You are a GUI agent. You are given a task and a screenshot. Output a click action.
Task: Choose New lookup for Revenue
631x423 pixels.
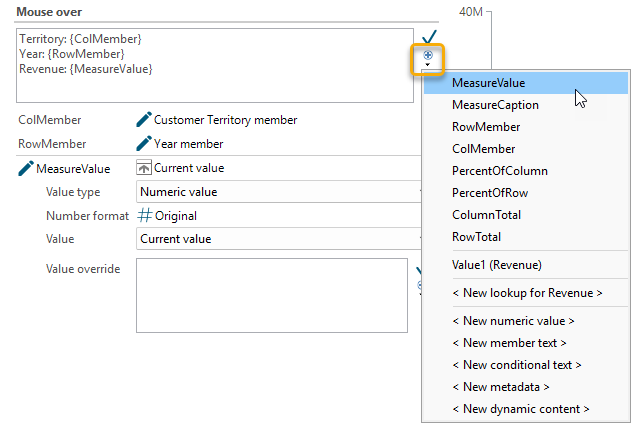coord(527,293)
